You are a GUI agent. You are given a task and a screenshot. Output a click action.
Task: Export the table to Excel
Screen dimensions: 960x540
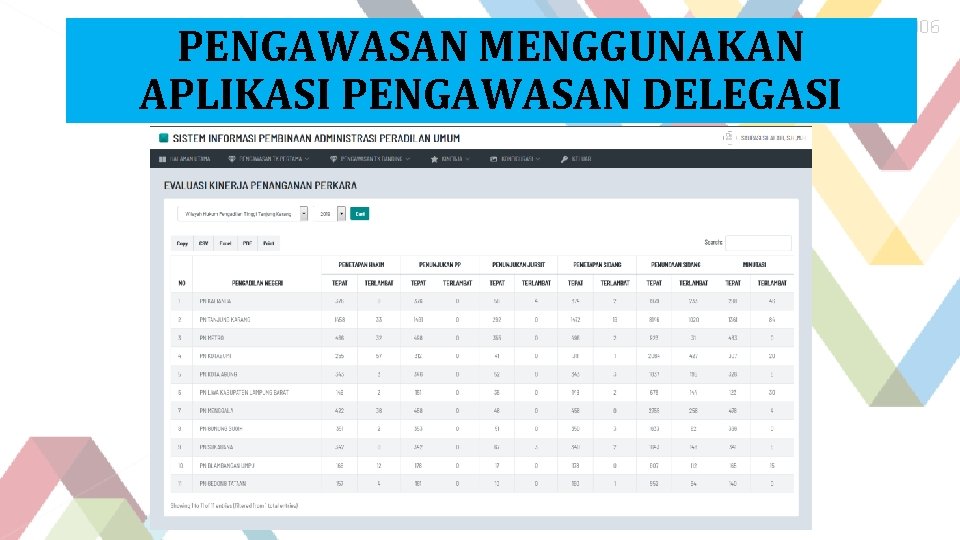[225, 243]
